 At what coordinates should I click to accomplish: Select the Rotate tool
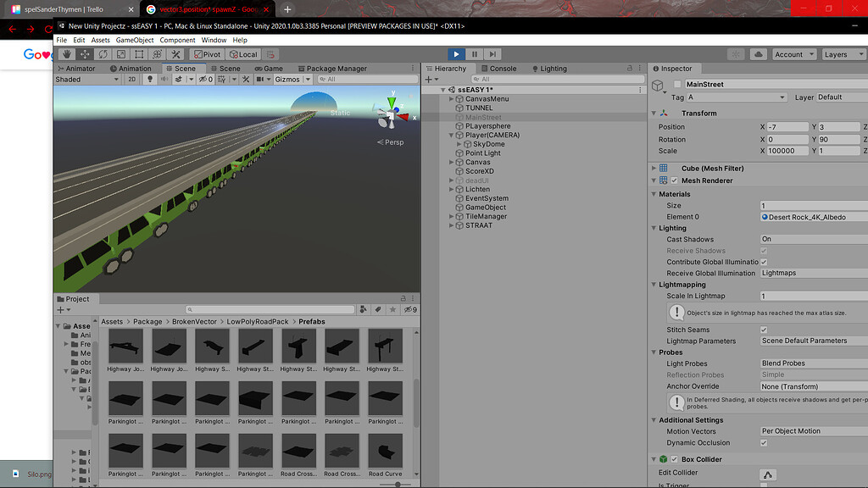tap(105, 53)
